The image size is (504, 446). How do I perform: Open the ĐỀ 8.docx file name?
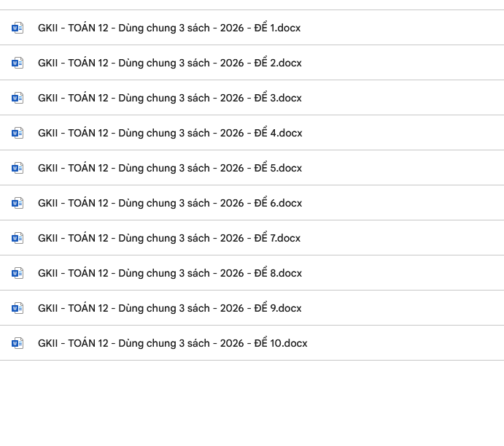[170, 273]
